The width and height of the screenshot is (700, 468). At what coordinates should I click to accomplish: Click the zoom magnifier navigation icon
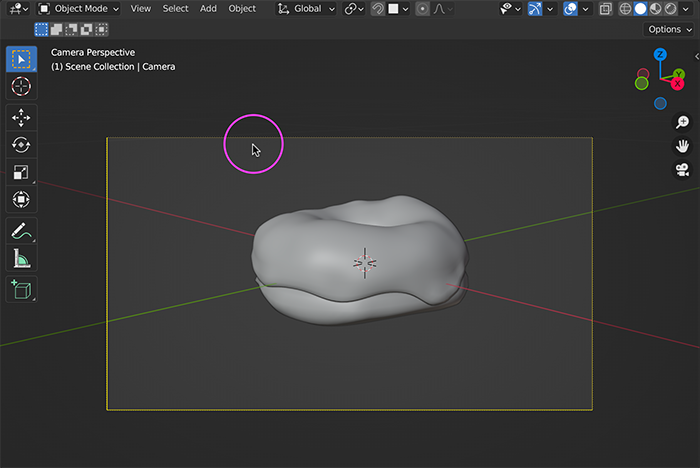point(682,122)
